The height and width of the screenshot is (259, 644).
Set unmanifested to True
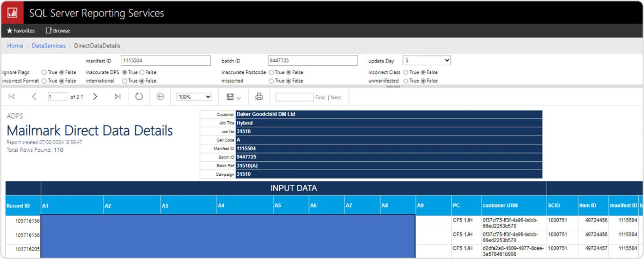click(406, 81)
